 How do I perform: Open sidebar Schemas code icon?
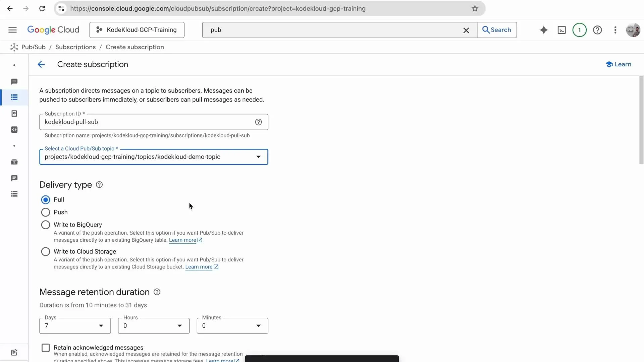point(14,130)
